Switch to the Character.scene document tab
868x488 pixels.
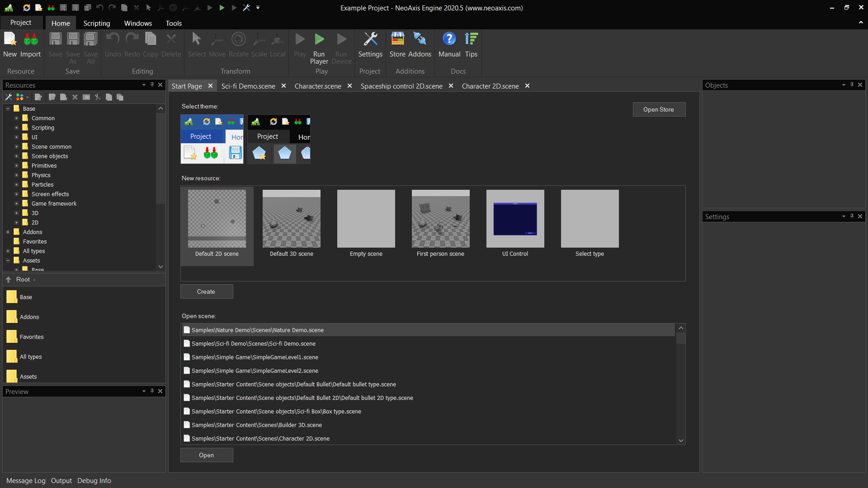pos(317,86)
